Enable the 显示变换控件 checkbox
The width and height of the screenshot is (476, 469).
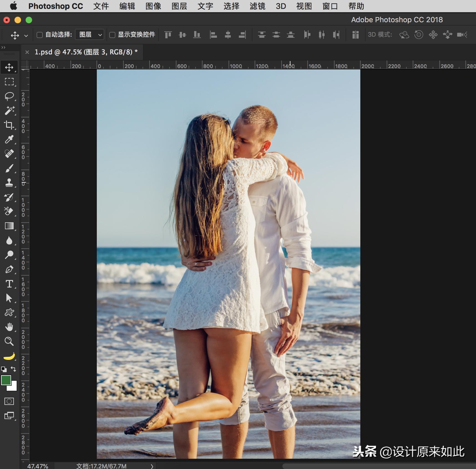coord(112,35)
